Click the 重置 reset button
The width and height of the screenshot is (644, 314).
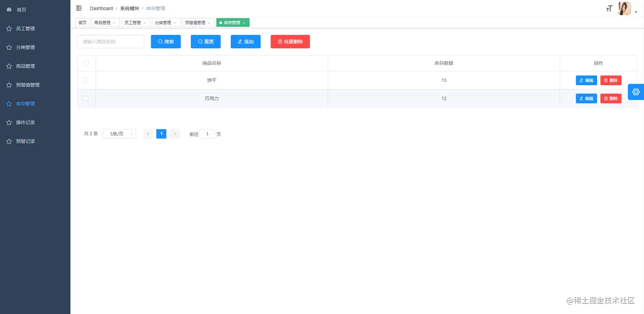206,42
